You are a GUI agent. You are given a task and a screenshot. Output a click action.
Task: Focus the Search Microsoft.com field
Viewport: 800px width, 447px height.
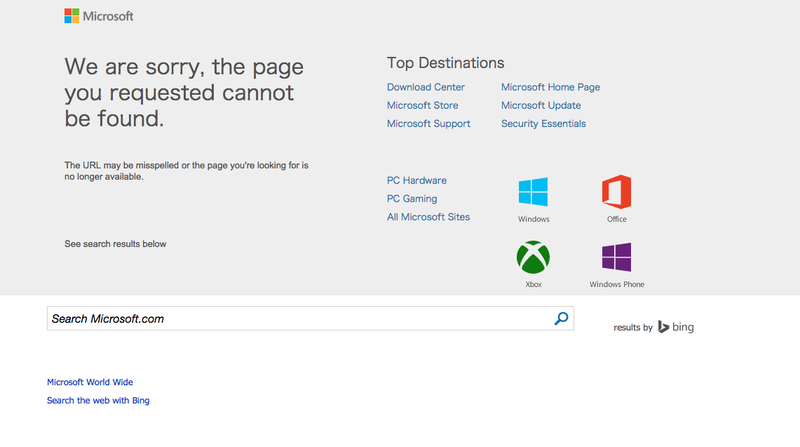(310, 318)
